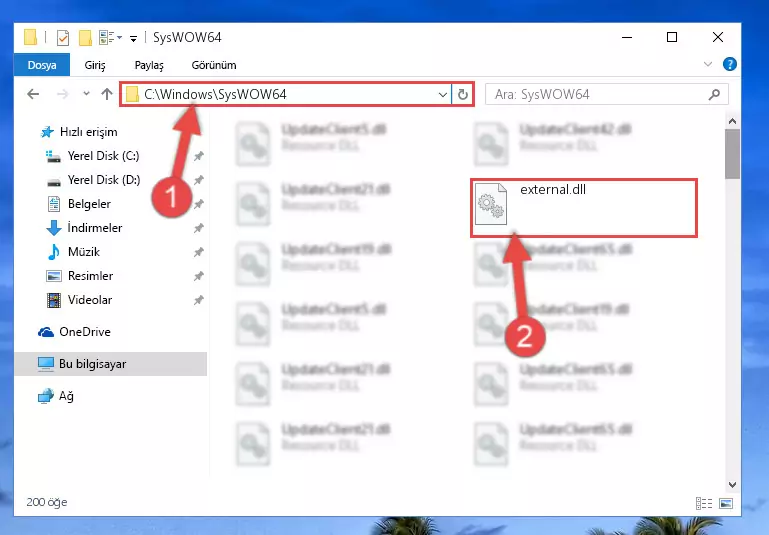Screen dimensions: 769x535
Task: Toggle the pin next to İndirmeler
Action: tap(199, 229)
